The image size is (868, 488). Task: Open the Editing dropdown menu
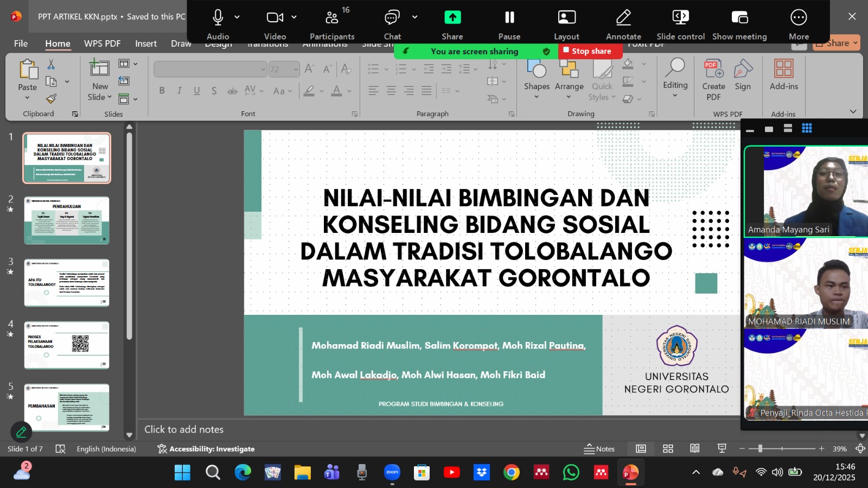[x=675, y=76]
